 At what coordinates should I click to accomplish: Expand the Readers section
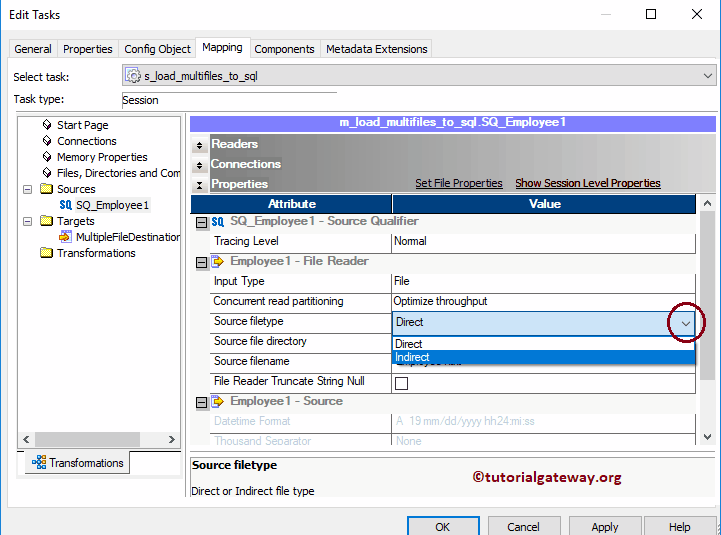point(200,145)
